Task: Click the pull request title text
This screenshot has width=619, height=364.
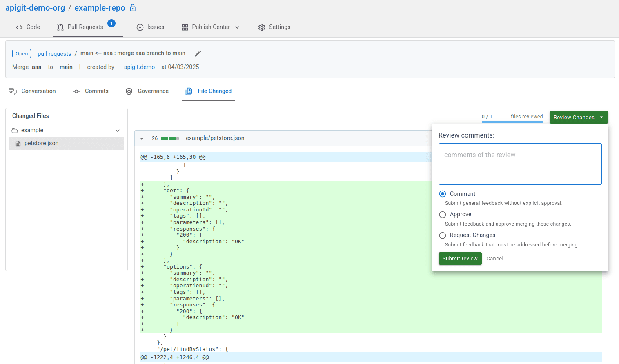Action: click(x=133, y=53)
